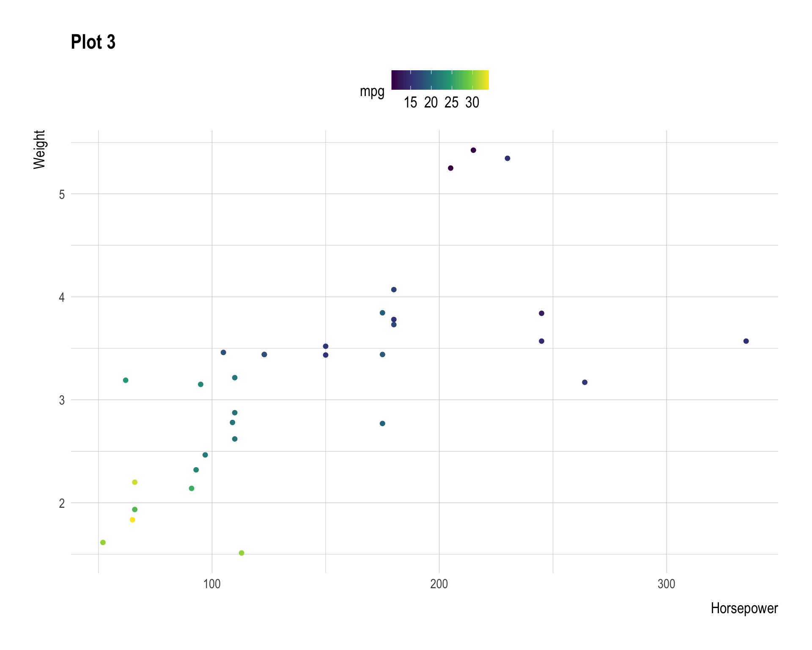812x650 pixels.
Task: Click x-axis tick label 300
Action: pyautogui.click(x=666, y=584)
